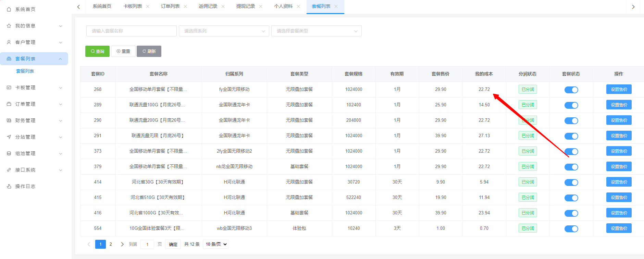Viewport: 644px width, 259px height.
Task: Click the green 查询 button
Action: 97,51
